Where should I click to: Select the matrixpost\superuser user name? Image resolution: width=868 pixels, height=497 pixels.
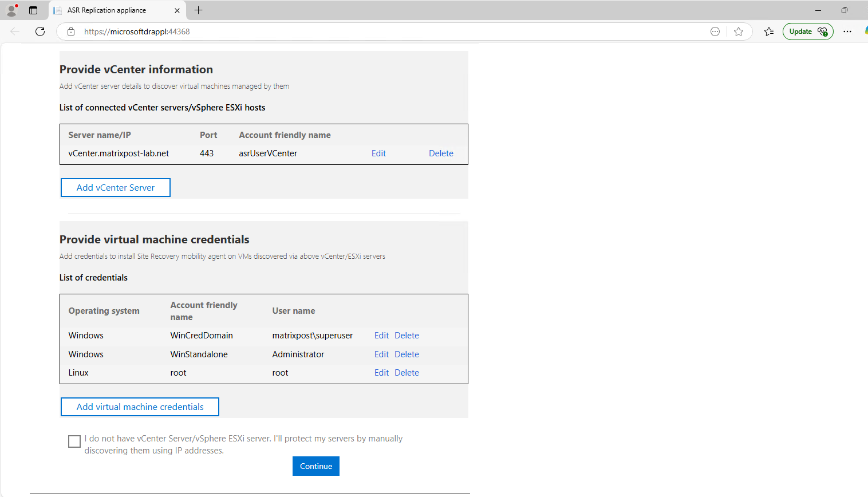click(313, 336)
